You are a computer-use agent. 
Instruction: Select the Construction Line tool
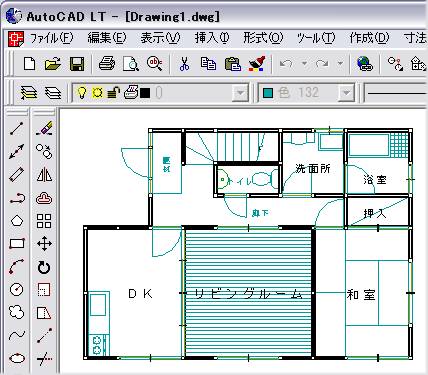[17, 151]
